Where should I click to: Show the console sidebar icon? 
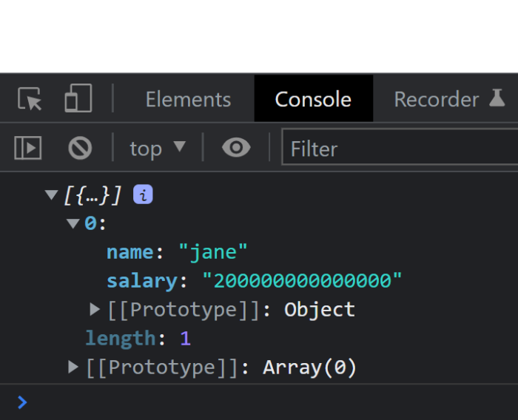(x=28, y=148)
